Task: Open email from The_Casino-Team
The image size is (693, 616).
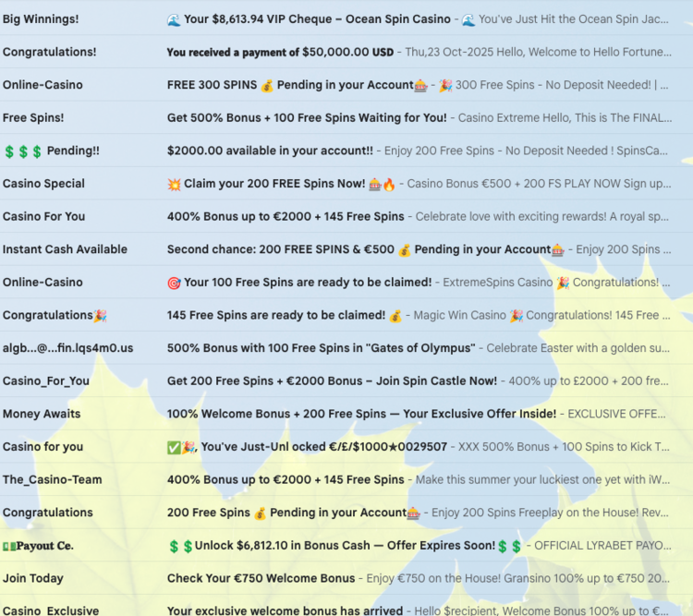Action: pos(53,479)
